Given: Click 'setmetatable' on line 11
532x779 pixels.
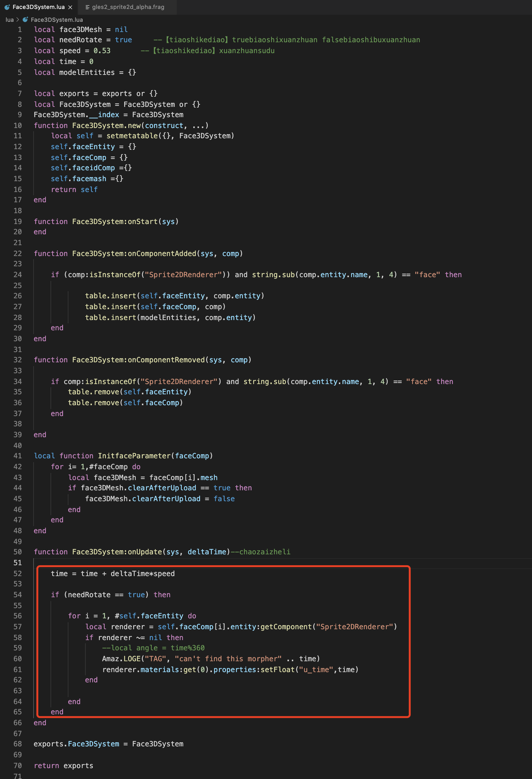Looking at the screenshot, I should tap(132, 136).
